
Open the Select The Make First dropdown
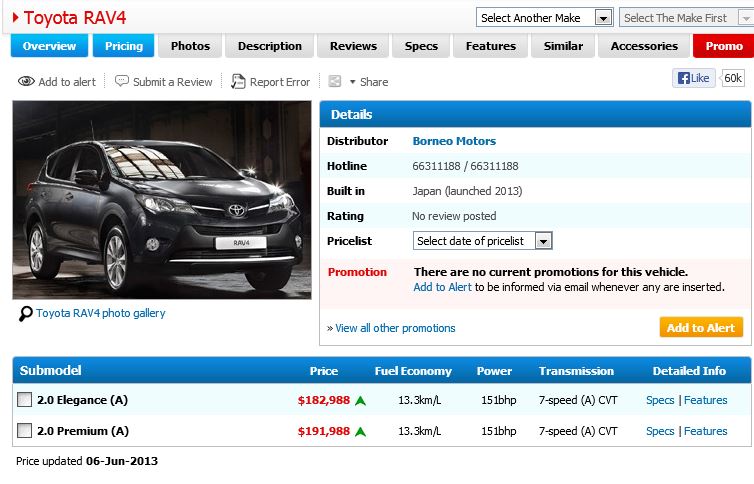tap(687, 18)
